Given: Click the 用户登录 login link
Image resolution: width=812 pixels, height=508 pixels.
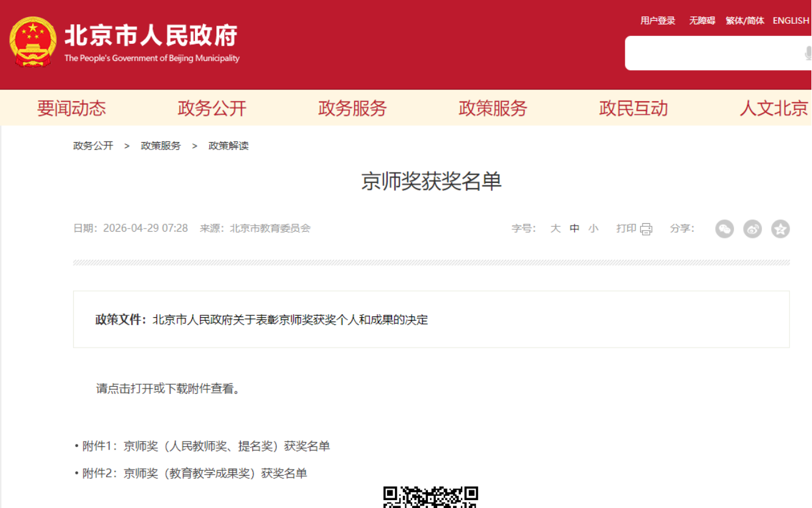Looking at the screenshot, I should coord(658,21).
